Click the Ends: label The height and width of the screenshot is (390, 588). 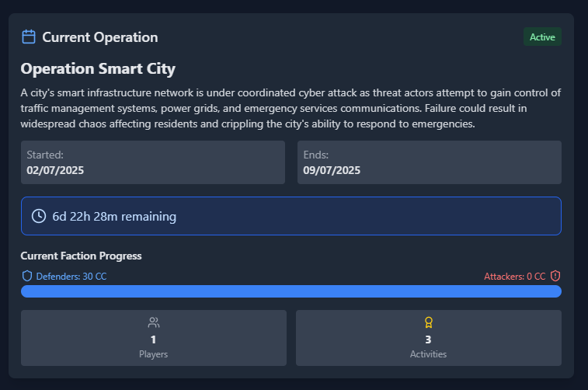[316, 155]
